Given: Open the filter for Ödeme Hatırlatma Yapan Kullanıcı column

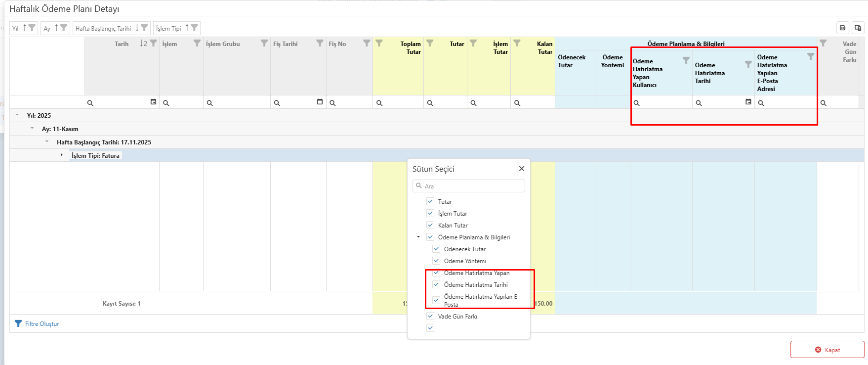Looking at the screenshot, I should point(686,60).
